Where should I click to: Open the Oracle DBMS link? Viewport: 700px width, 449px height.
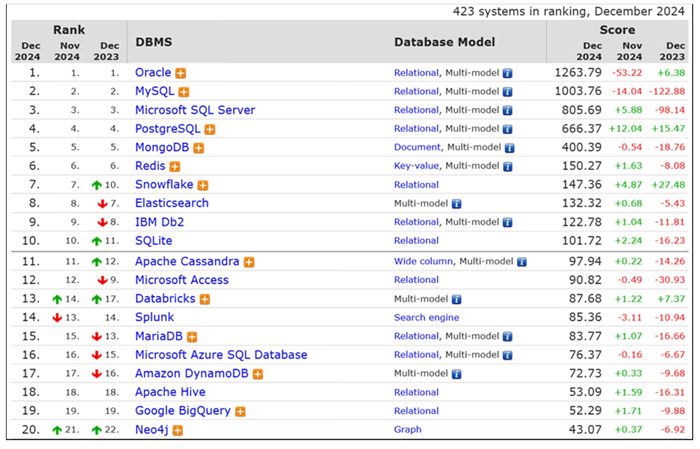153,72
